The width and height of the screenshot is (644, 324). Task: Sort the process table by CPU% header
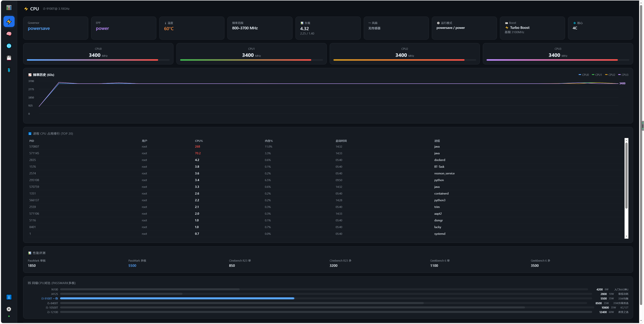[x=199, y=141]
